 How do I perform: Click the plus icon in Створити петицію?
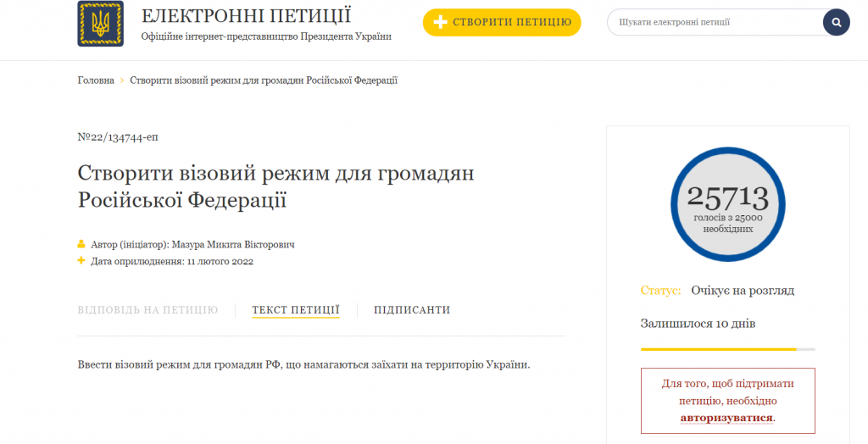pos(440,22)
